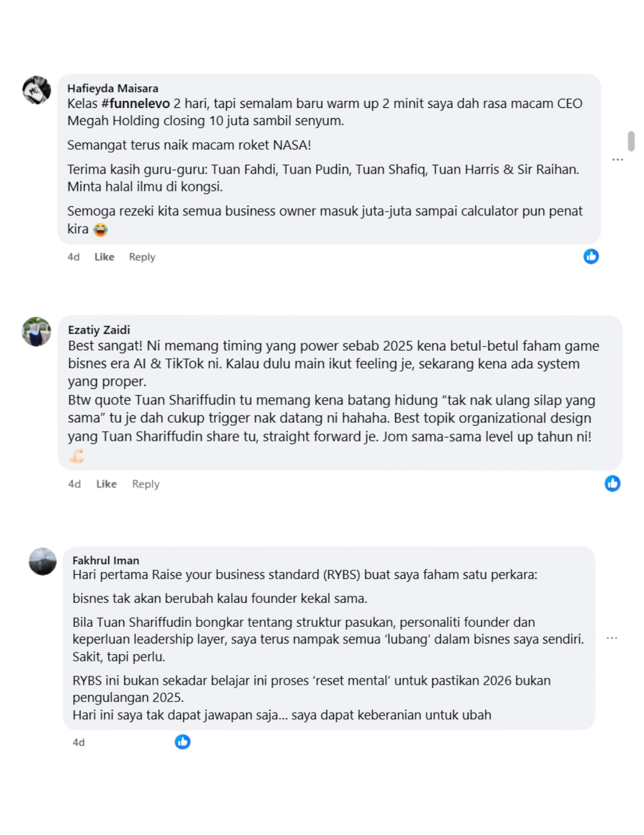644x835 pixels.
Task: Open more options for Fakhrul's comment
Action: coord(612,638)
